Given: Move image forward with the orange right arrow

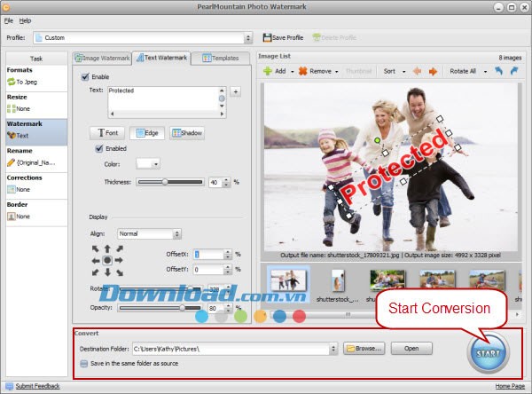Looking at the screenshot, I should tap(434, 71).
